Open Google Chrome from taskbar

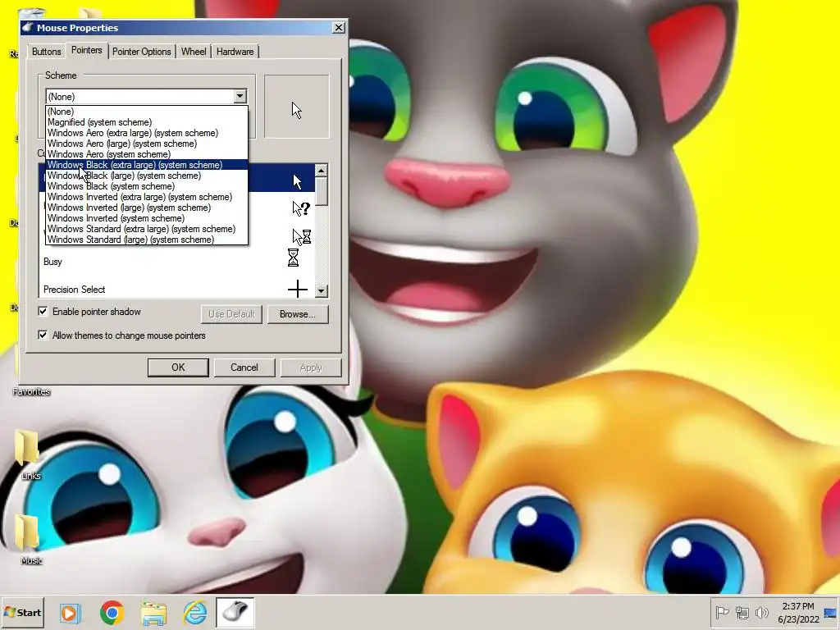(112, 613)
